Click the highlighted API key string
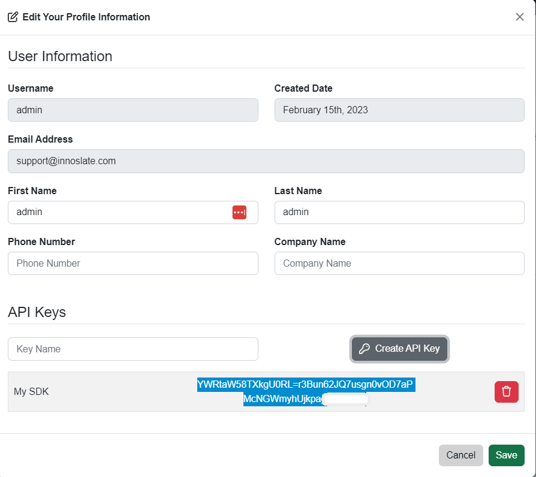536x477 pixels. (306, 392)
